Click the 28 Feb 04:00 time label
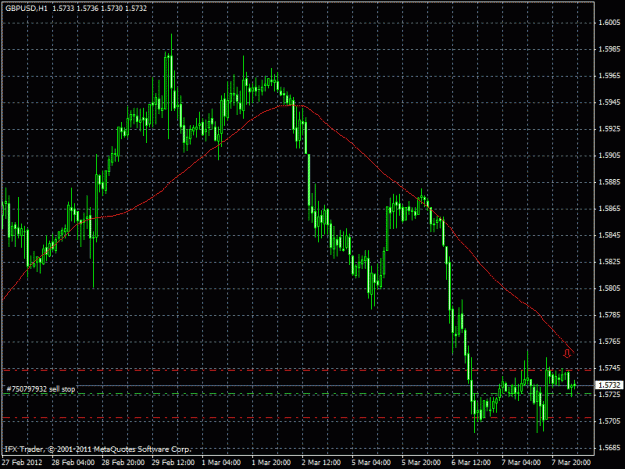The height and width of the screenshot is (469, 625). tap(73, 462)
